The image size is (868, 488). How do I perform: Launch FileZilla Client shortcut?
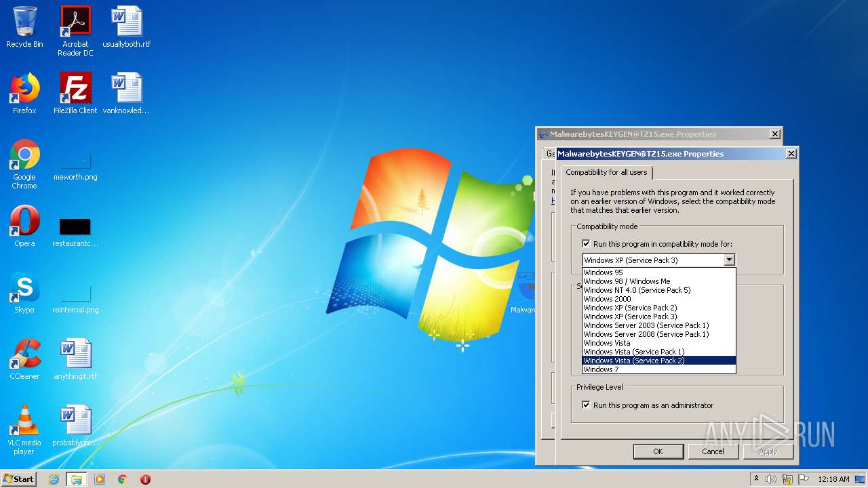75,94
